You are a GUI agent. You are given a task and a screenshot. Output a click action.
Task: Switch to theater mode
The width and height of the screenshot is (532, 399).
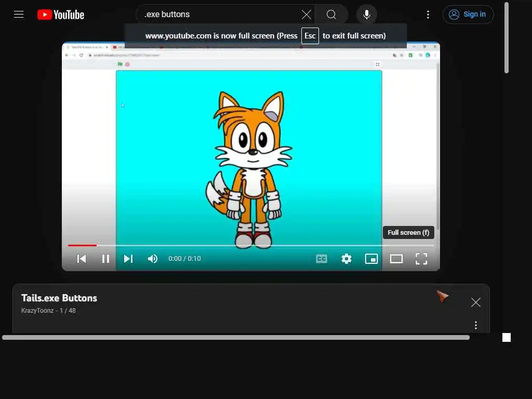[x=396, y=259]
